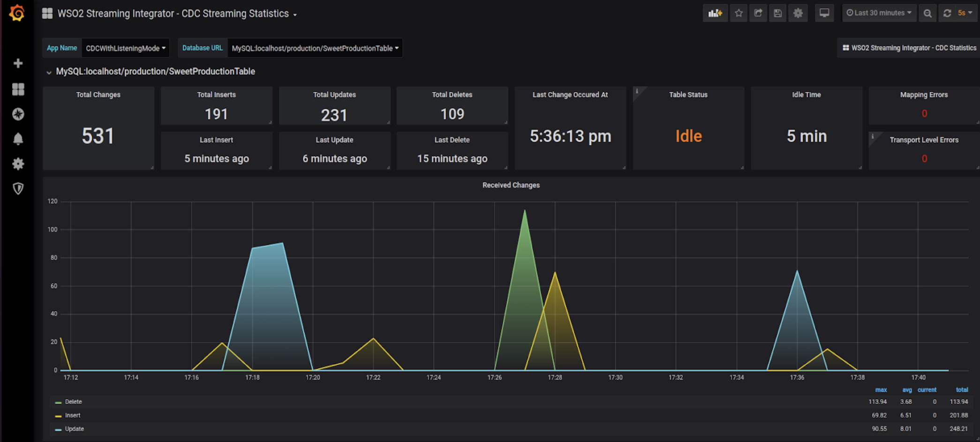980x442 pixels.
Task: Click the Add panel icon
Action: click(715, 13)
